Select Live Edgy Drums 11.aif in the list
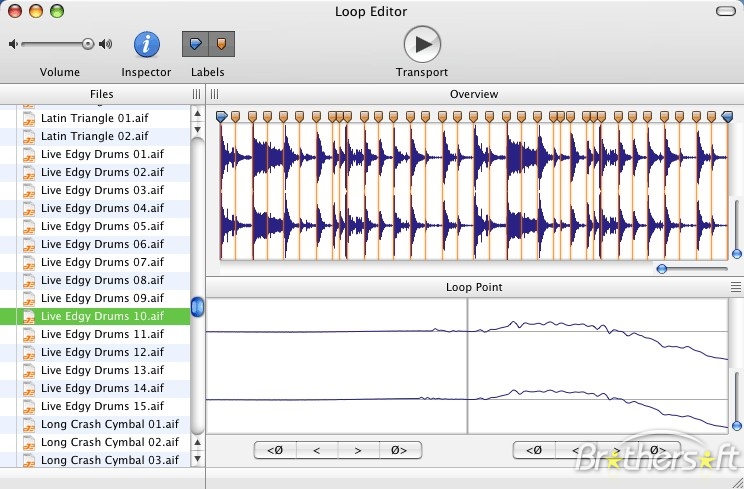Viewport: 744px width, 489px height. [101, 334]
